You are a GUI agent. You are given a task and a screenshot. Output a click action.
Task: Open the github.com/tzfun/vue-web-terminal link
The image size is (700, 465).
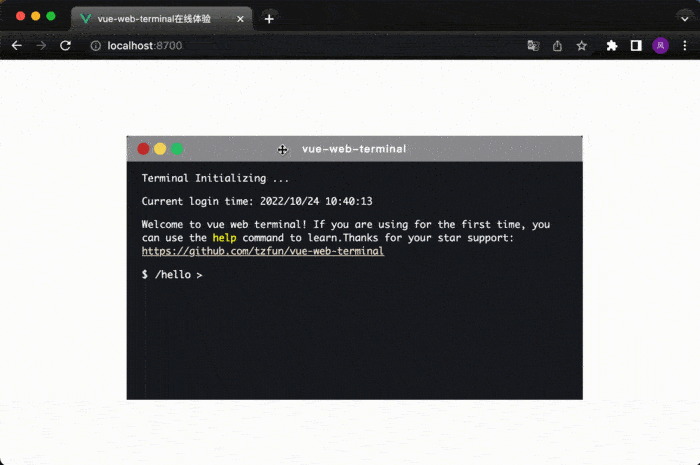[262, 251]
